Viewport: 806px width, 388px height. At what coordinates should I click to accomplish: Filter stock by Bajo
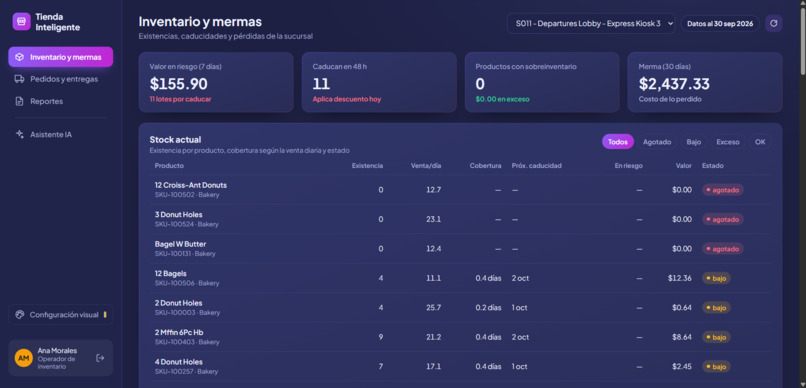point(693,142)
